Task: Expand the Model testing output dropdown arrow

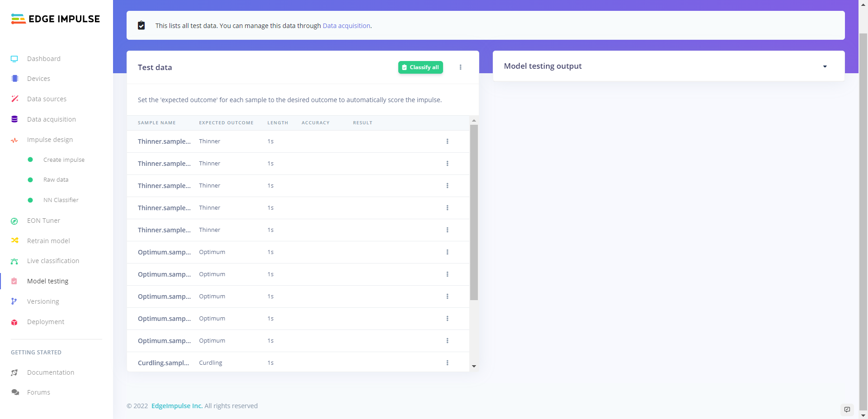Action: point(825,66)
